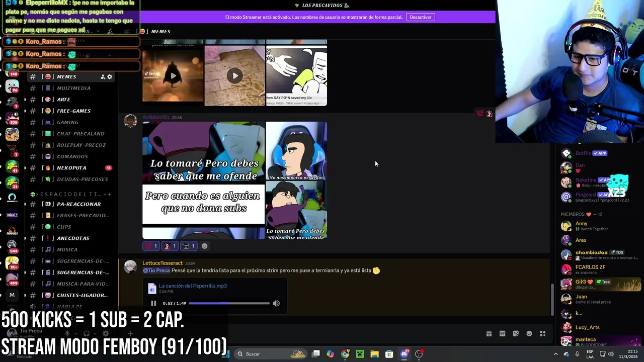644x362 pixels.
Task: Open the server icon with 96 badge
Action: point(12,86)
